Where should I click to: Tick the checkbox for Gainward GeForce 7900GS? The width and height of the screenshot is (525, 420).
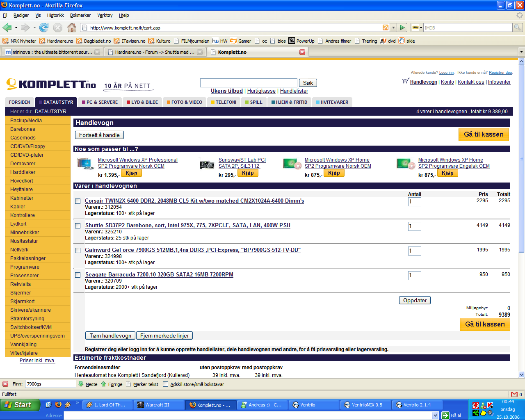pos(78,250)
